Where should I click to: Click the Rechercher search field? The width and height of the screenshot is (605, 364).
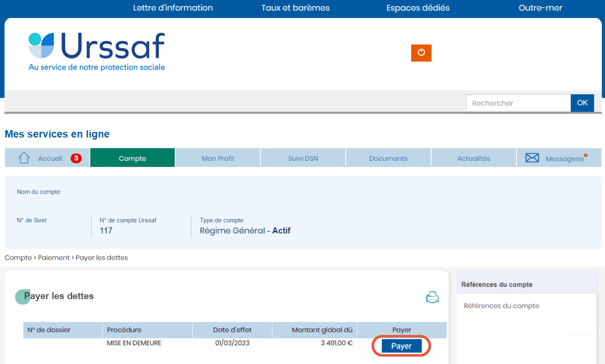pos(518,103)
